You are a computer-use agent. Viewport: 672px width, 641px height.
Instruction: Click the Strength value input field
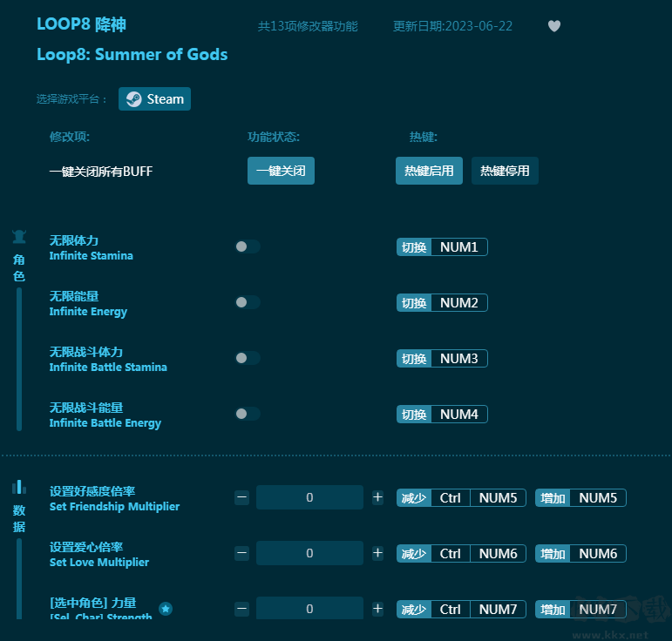tap(309, 609)
